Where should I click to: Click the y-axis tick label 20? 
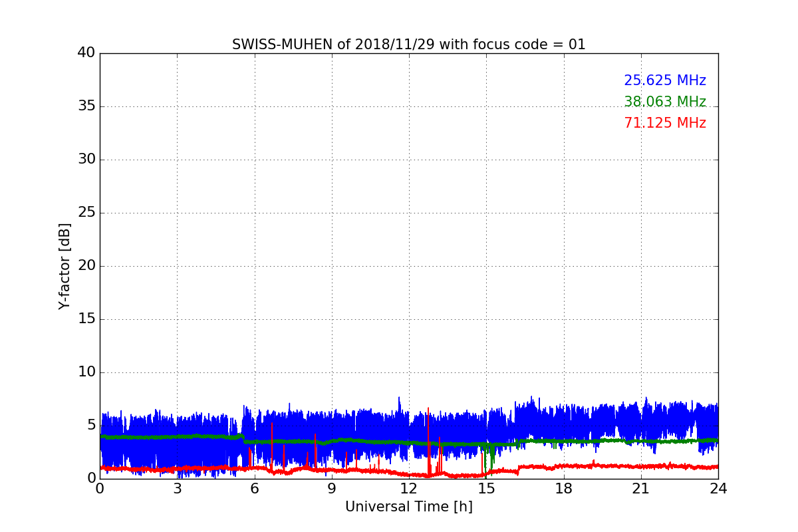(86, 265)
